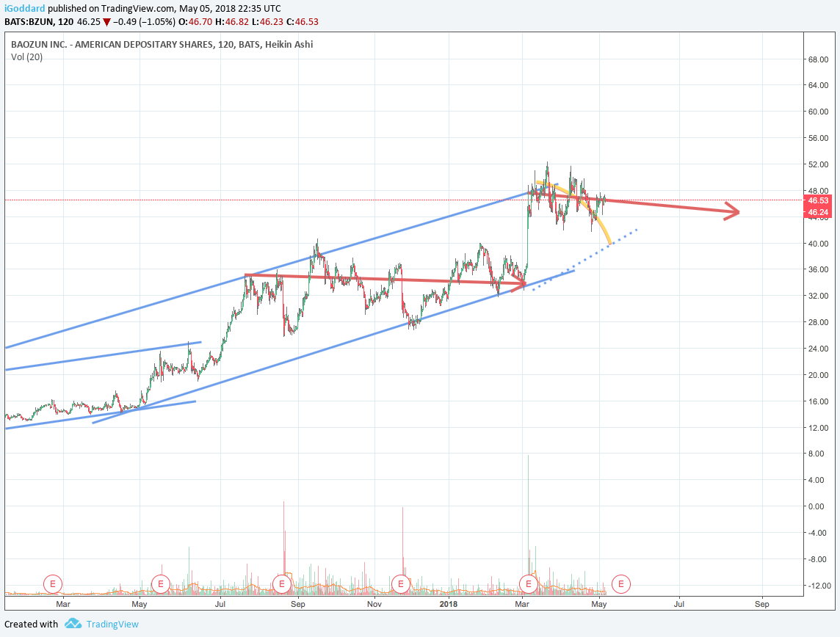This screenshot has height=637, width=840.
Task: Click the earnings marker near Mar 2018
Action: tap(529, 583)
